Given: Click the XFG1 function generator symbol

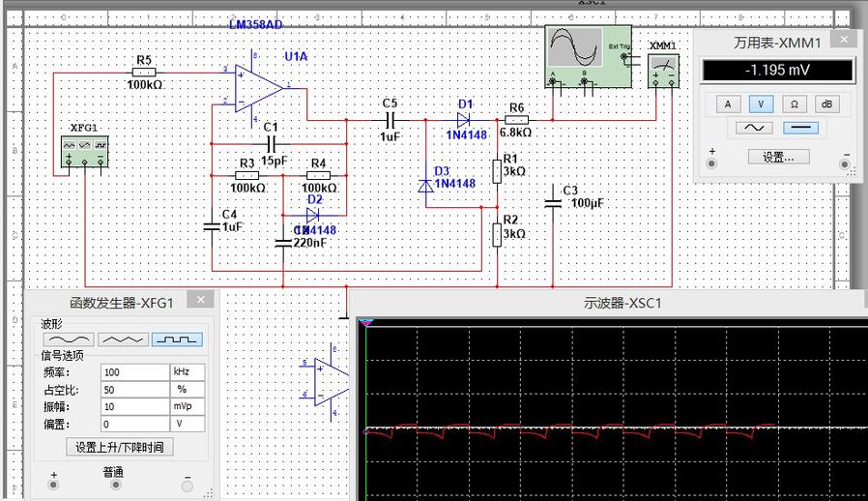Looking at the screenshot, I should point(85,150).
